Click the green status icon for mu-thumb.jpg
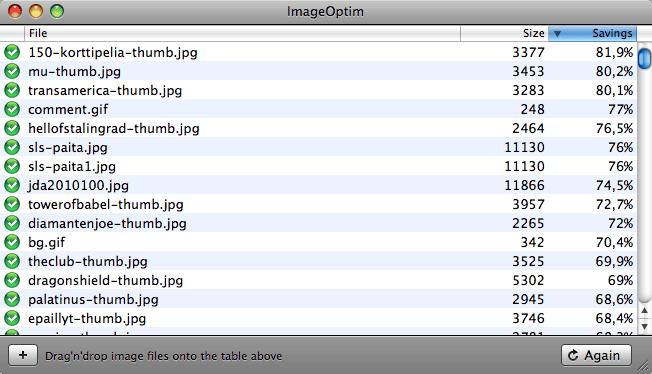Screen dimensions: 652x374 12,71
